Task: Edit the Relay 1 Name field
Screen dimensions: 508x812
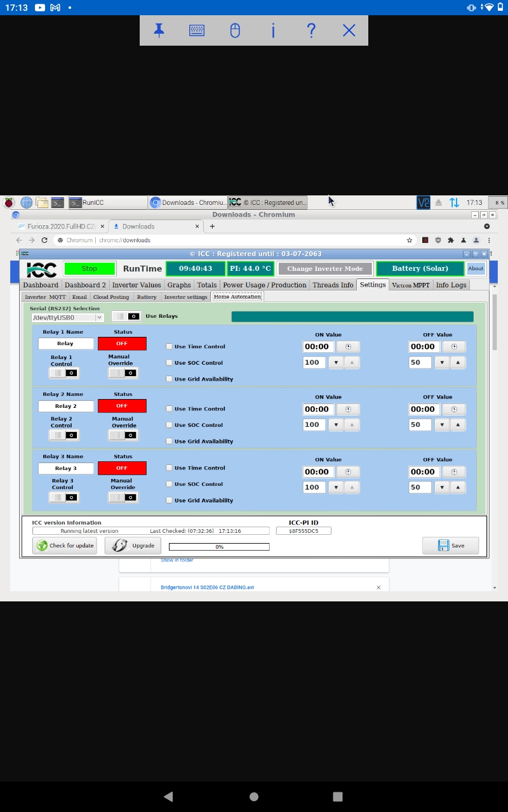Action: click(x=65, y=343)
